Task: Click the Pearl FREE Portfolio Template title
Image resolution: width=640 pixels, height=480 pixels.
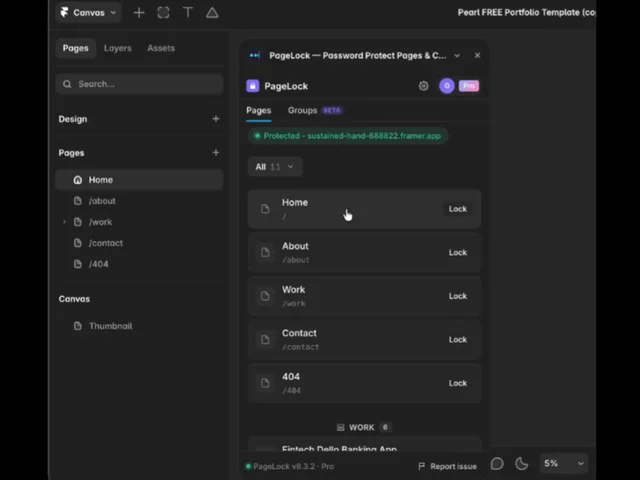Action: (x=526, y=13)
